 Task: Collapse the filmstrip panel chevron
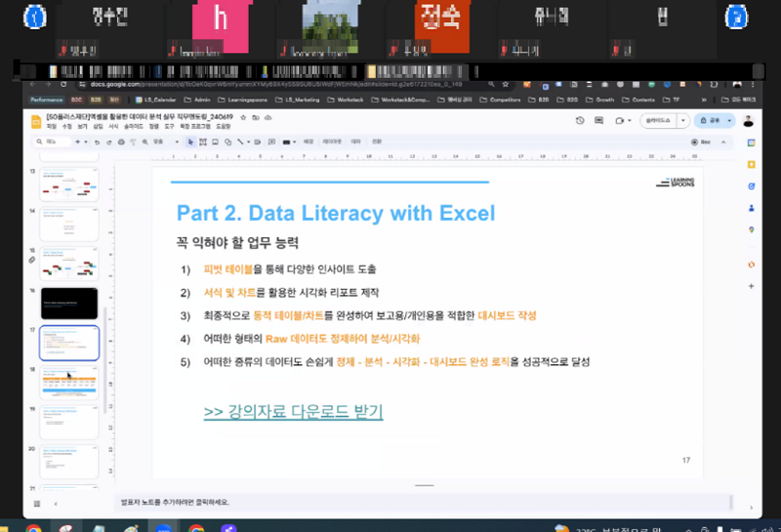(56, 504)
